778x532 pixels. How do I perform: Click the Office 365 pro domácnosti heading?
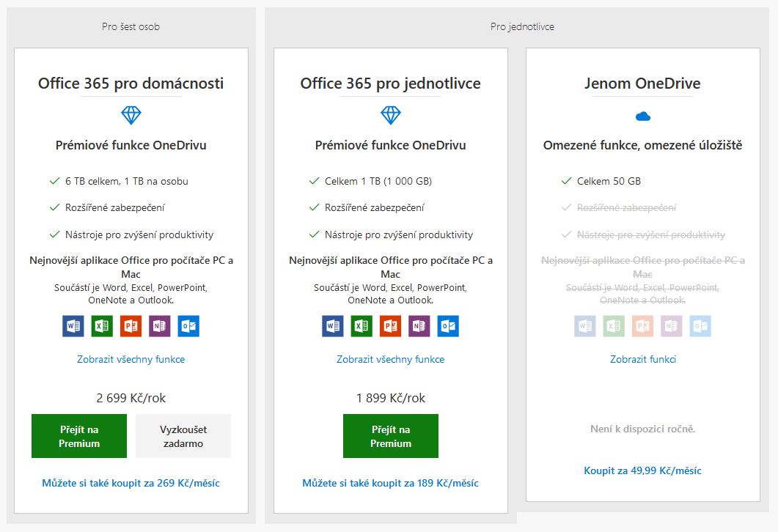131,84
